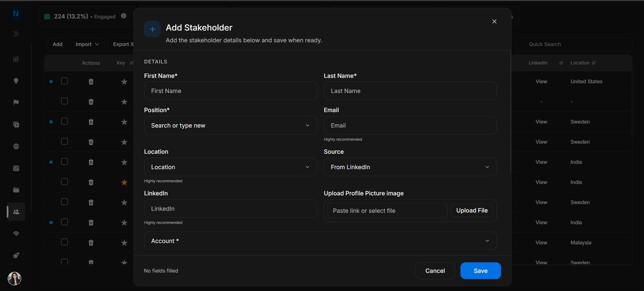Sort the table by Key column
The height and width of the screenshot is (291, 644).
click(131, 63)
